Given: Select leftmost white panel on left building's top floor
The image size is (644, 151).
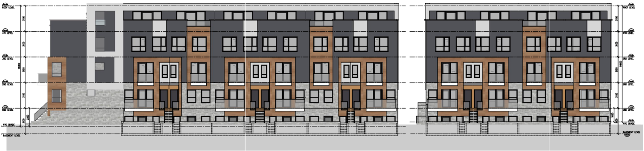Looking at the screenshot, I should coord(159,28).
